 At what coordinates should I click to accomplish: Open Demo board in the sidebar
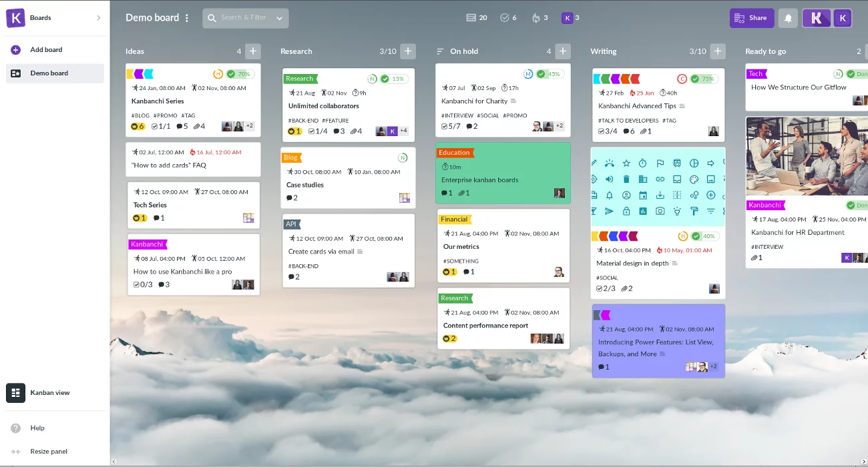(x=55, y=73)
